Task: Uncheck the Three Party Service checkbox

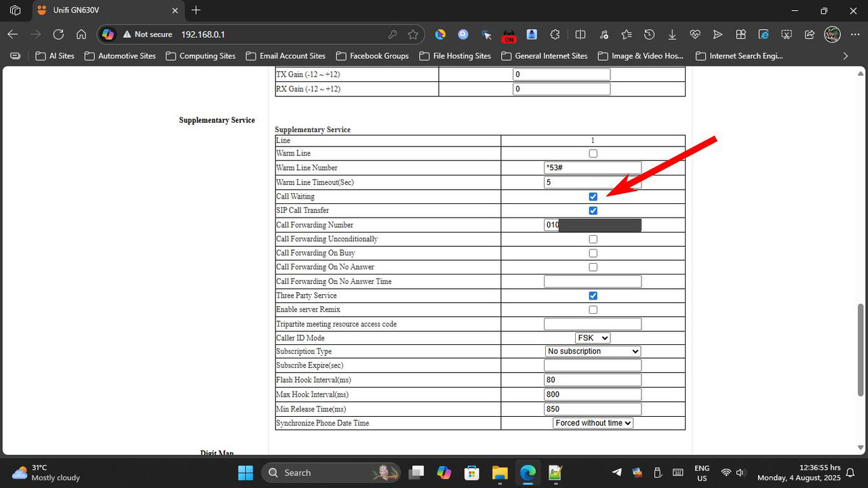Action: coord(593,296)
